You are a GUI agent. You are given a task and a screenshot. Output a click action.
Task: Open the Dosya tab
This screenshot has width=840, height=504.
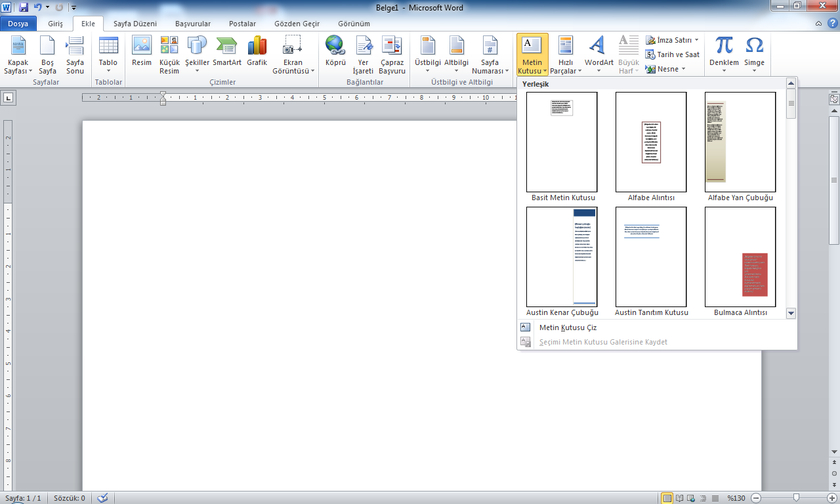[18, 23]
